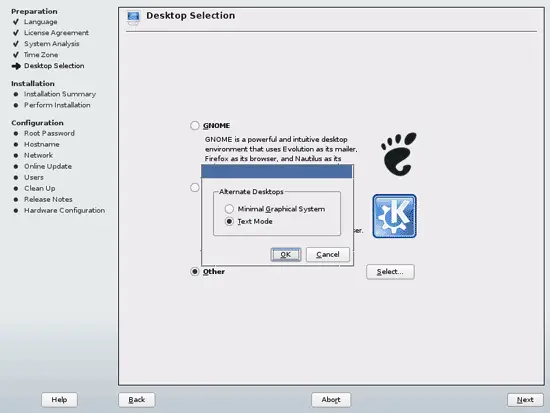Click Desktop Selection step in sidebar
This screenshot has width=550, height=413.
pos(54,66)
